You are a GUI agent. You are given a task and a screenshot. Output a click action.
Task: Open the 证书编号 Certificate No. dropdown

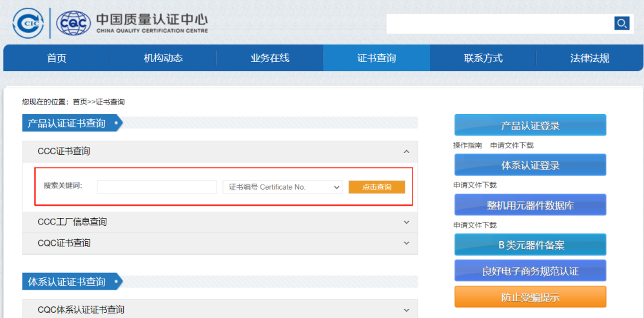[282, 187]
